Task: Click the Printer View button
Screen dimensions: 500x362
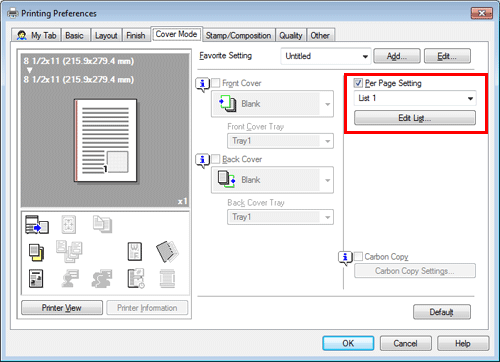Action: (62, 308)
